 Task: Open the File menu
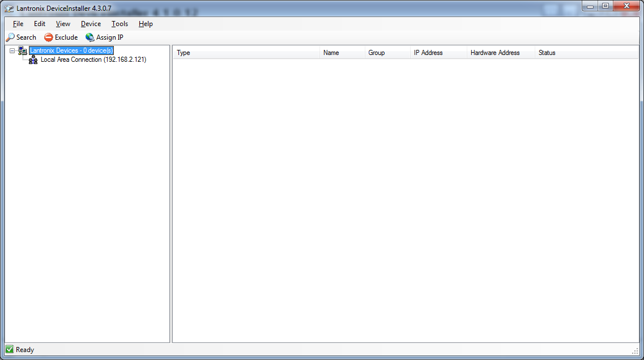click(x=18, y=24)
